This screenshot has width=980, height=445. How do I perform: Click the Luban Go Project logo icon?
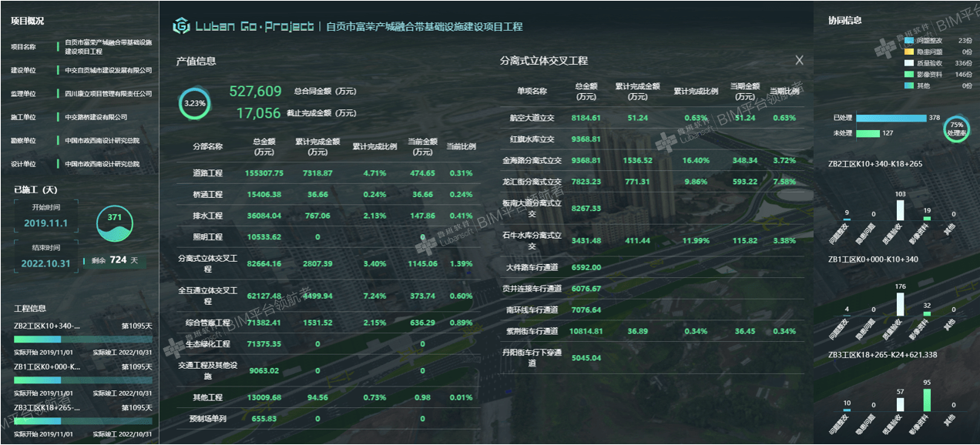pyautogui.click(x=181, y=27)
